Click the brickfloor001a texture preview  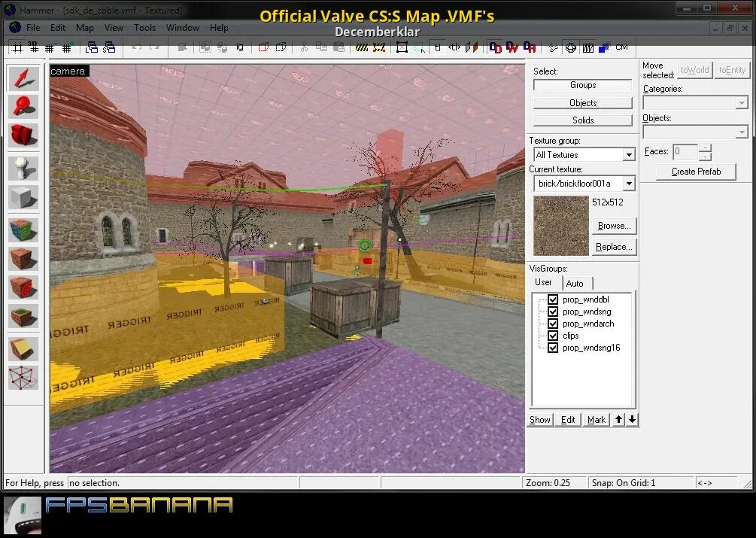pyautogui.click(x=561, y=226)
